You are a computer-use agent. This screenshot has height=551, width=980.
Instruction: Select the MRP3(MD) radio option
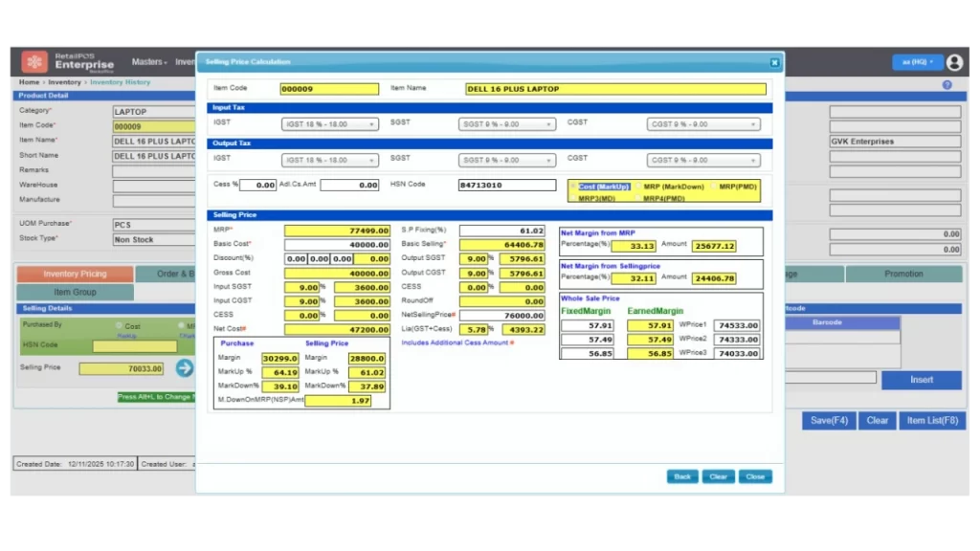pos(573,198)
